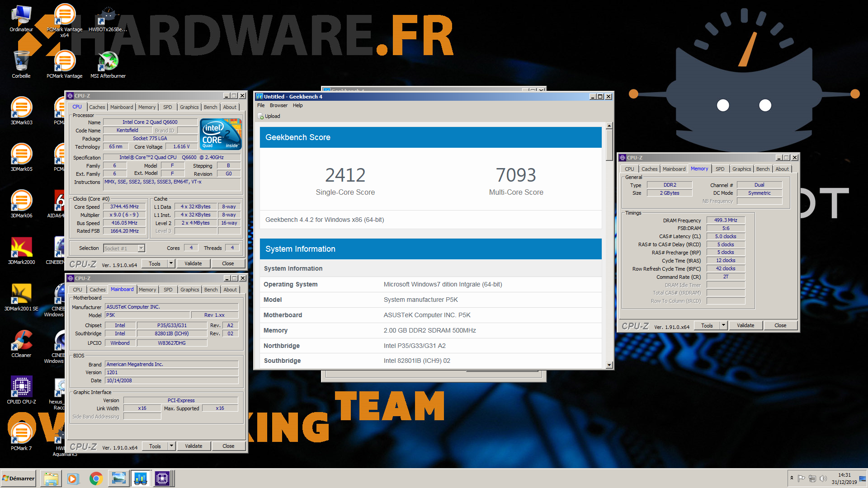Switch to SPD tab in the Mainboard CPU-Z window
Image resolution: width=868 pixels, height=488 pixels.
point(168,290)
